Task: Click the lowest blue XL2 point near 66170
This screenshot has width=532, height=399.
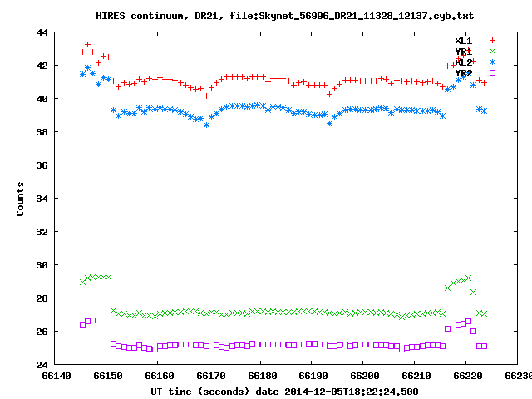Action: tap(206, 126)
